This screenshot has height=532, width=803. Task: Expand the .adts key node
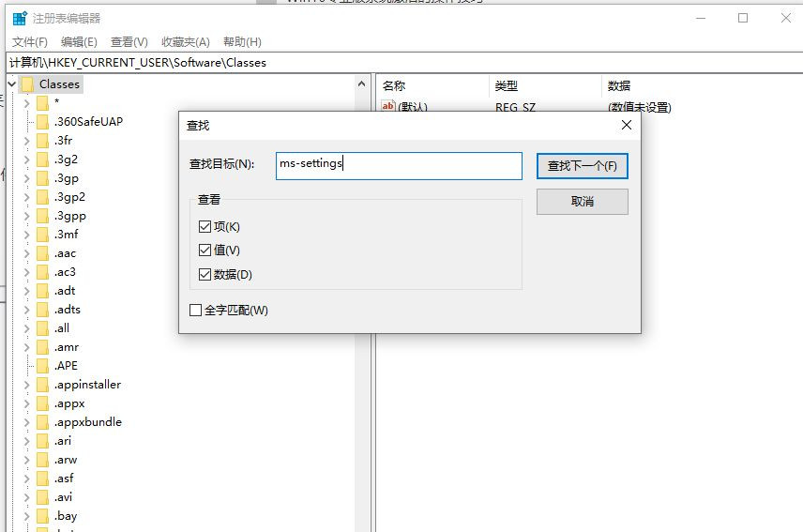[x=26, y=310]
